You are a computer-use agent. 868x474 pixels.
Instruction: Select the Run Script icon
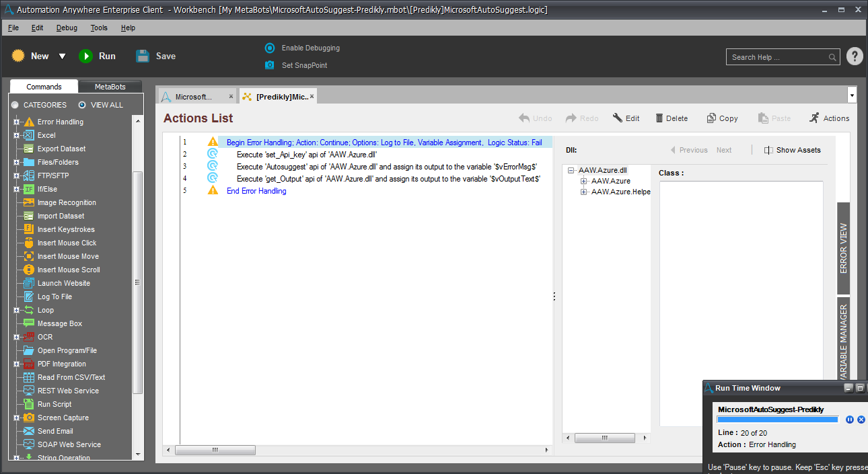pos(29,404)
